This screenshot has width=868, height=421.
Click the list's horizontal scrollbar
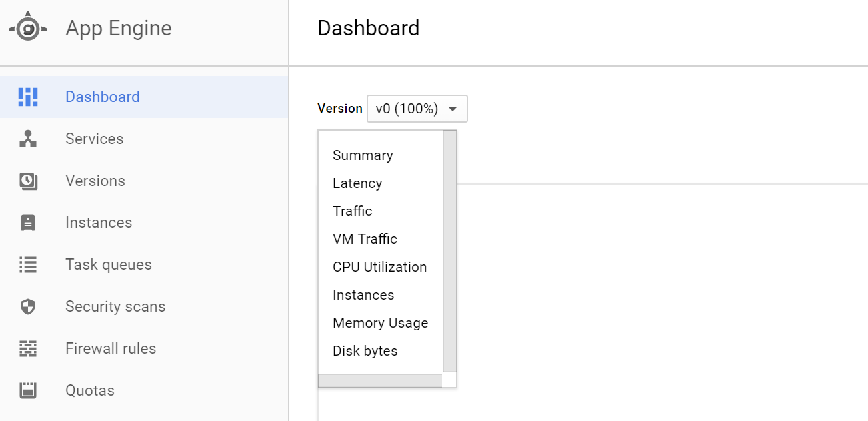380,380
